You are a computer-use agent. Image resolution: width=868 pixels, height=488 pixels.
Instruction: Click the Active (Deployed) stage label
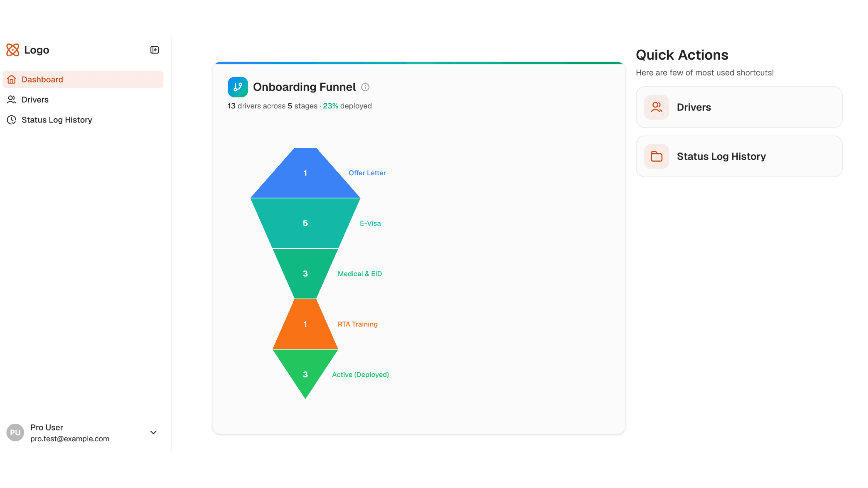[x=361, y=375]
